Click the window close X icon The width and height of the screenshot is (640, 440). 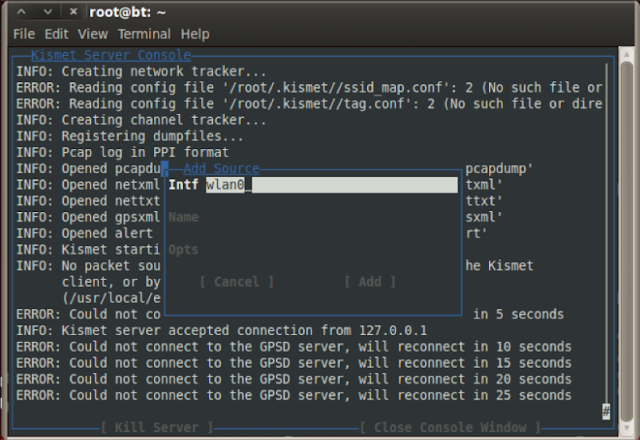click(73, 12)
